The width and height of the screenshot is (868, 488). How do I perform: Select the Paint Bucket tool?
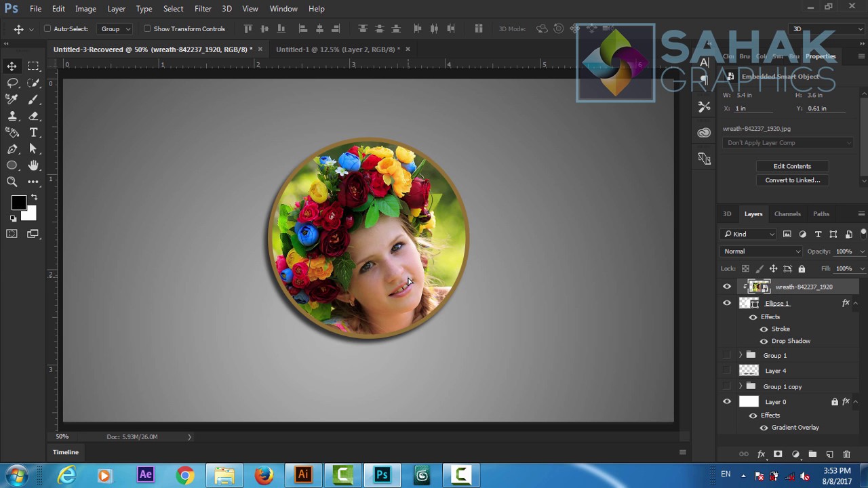click(x=12, y=132)
